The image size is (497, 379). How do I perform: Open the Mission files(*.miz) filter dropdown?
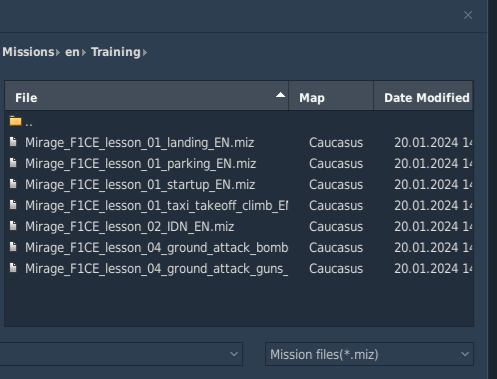(x=369, y=354)
